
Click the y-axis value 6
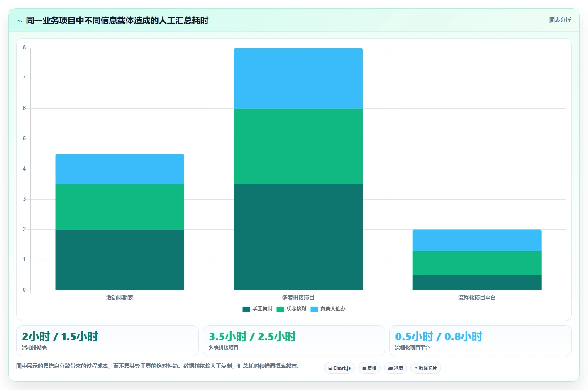pyautogui.click(x=24, y=108)
